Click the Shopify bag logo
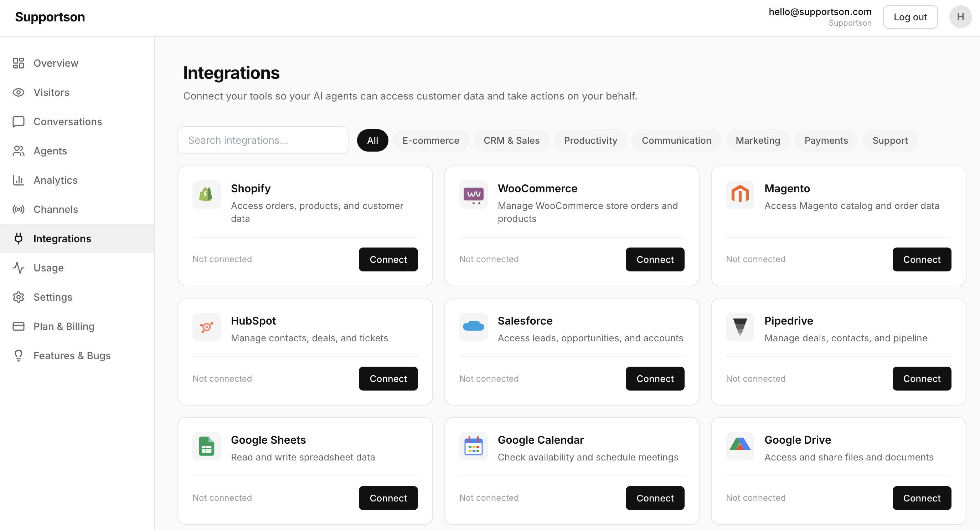 tap(207, 195)
